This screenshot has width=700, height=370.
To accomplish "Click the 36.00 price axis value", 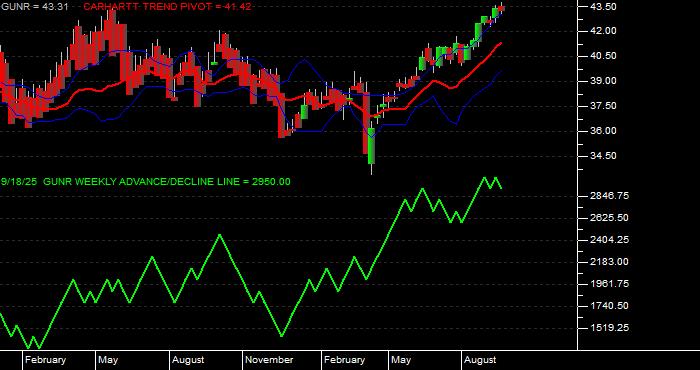I will (604, 131).
